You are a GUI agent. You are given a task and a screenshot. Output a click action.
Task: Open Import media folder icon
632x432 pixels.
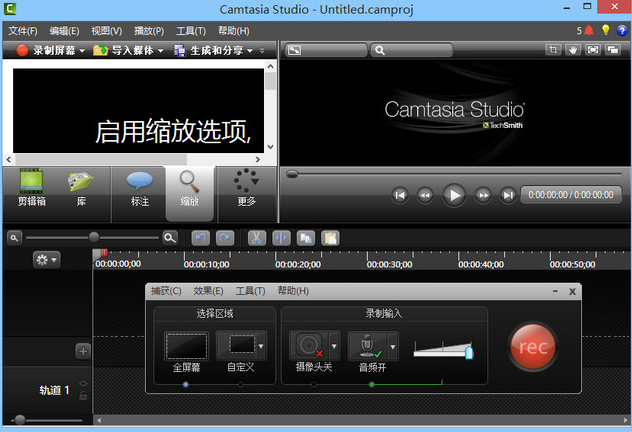tap(100, 50)
